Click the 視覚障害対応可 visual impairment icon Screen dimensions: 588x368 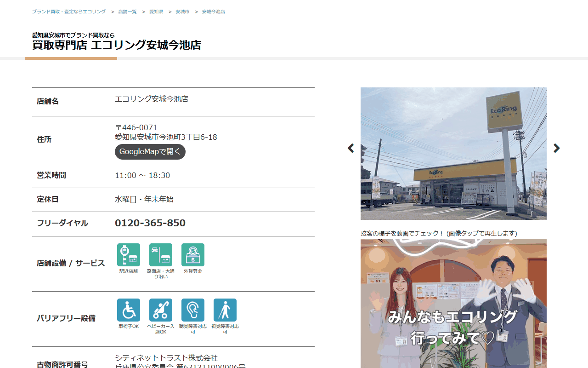tap(225, 310)
